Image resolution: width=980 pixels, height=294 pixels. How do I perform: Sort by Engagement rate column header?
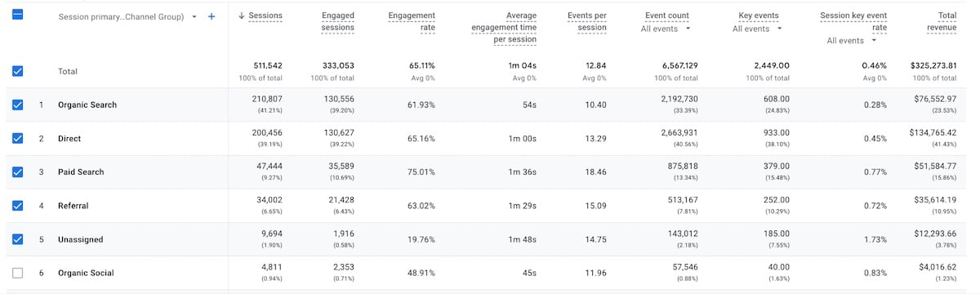[x=412, y=21]
